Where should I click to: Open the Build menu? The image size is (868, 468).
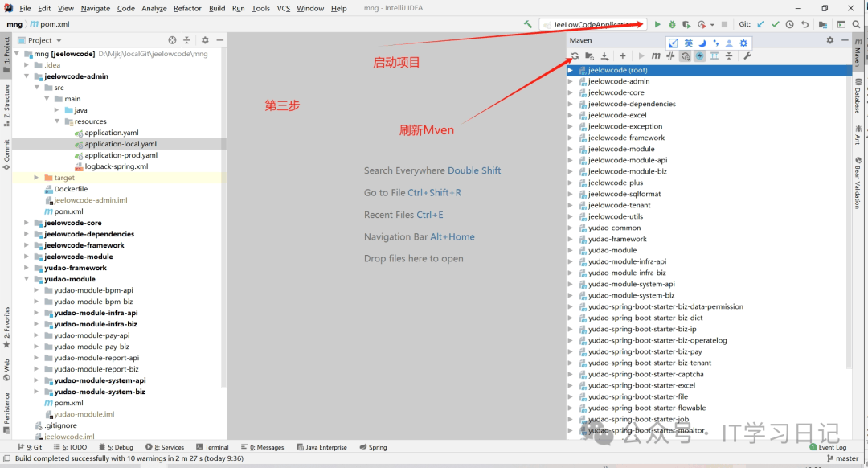(217, 8)
